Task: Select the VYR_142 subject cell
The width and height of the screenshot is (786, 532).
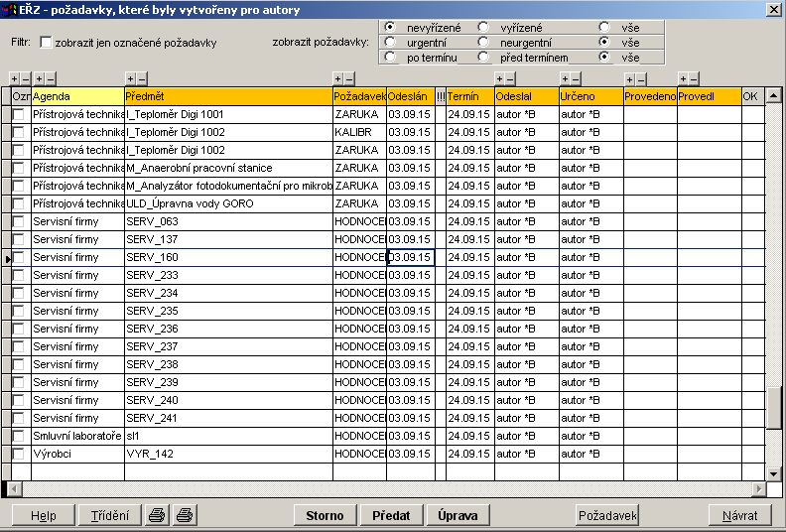Action: (228, 454)
